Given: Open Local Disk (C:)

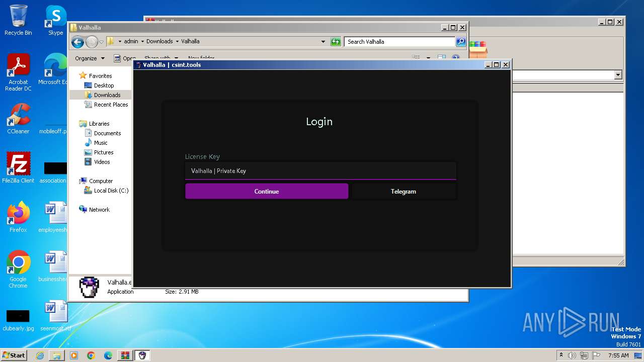Looking at the screenshot, I should click(x=111, y=191).
